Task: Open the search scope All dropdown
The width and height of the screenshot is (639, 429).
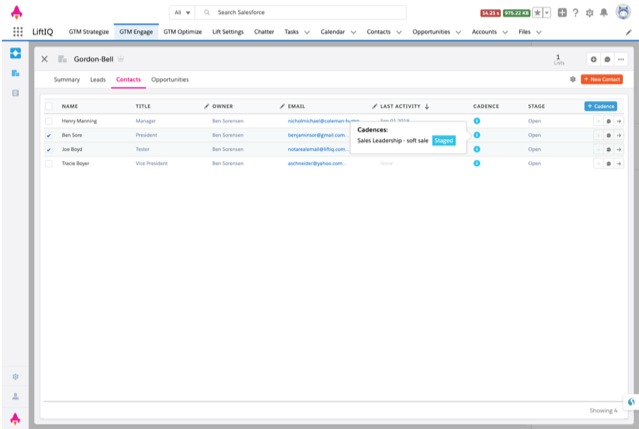Action: coord(181,13)
